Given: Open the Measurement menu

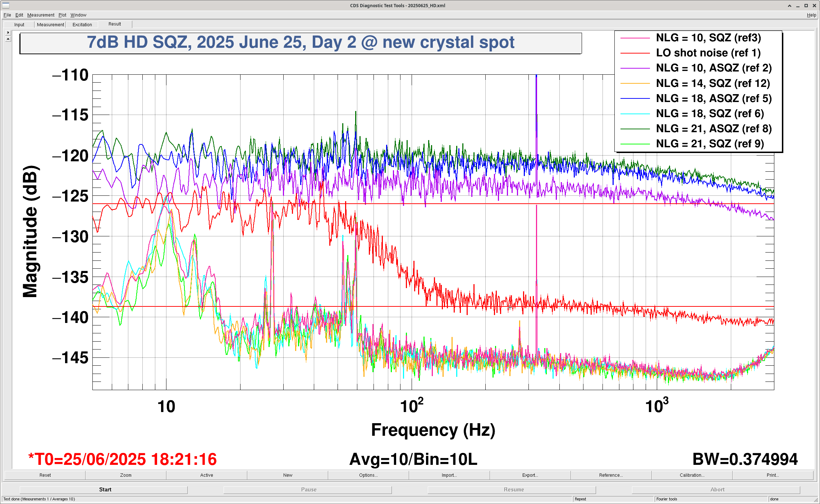Looking at the screenshot, I should 41,15.
